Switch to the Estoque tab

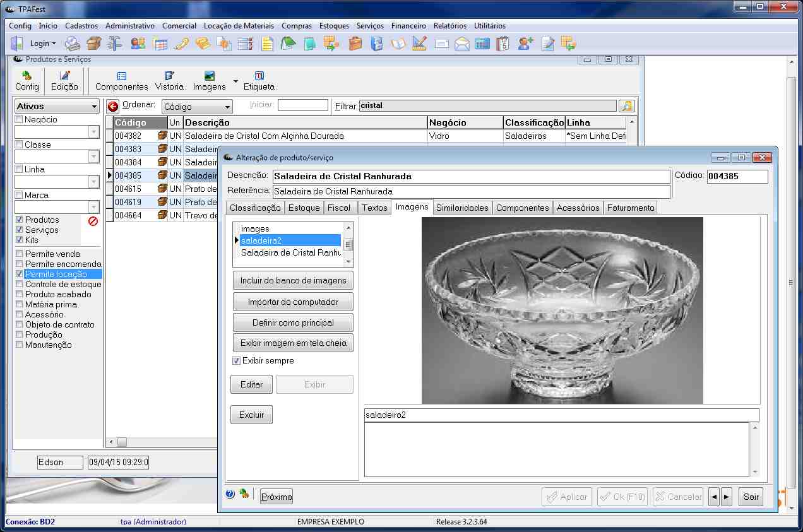click(304, 208)
